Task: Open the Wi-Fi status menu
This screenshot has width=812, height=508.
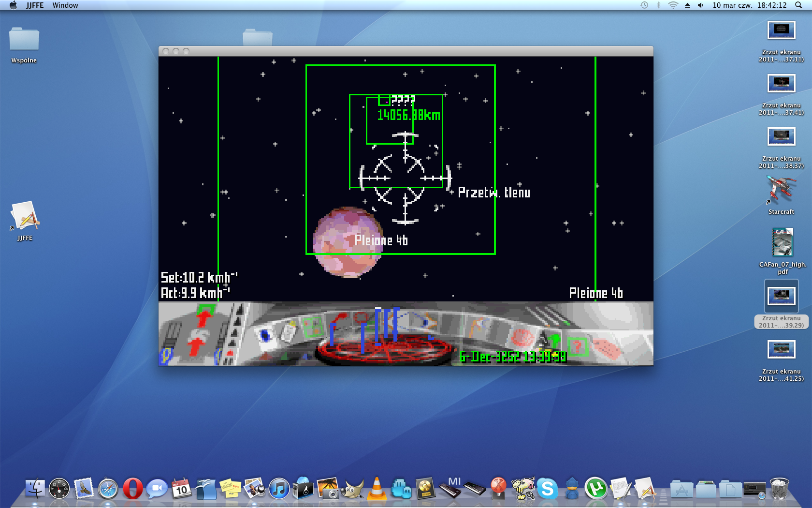Action: pos(673,5)
